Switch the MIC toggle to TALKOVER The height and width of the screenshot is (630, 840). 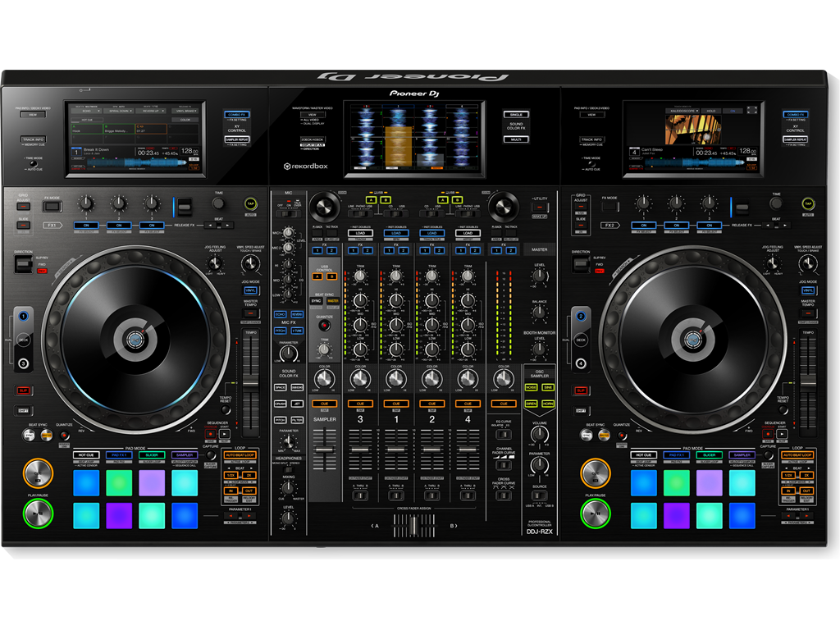click(x=293, y=215)
